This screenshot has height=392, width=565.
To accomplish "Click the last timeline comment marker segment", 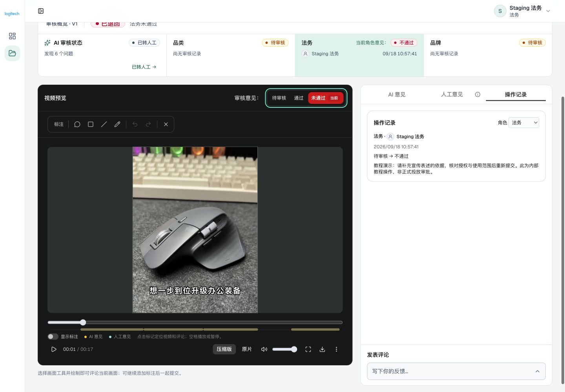I will tap(315, 330).
